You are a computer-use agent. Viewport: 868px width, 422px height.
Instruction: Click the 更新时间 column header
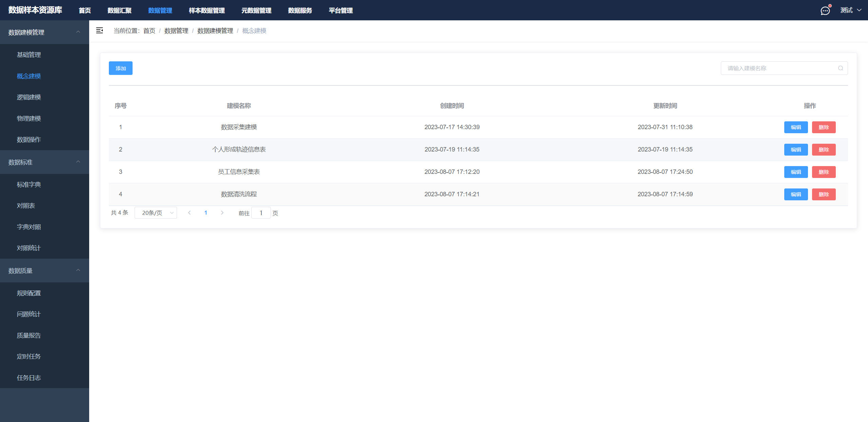coord(665,106)
